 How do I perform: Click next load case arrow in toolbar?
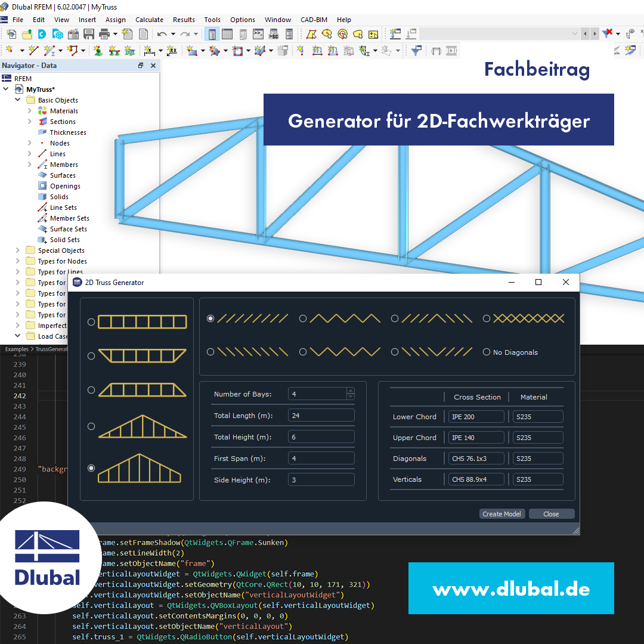(x=595, y=33)
